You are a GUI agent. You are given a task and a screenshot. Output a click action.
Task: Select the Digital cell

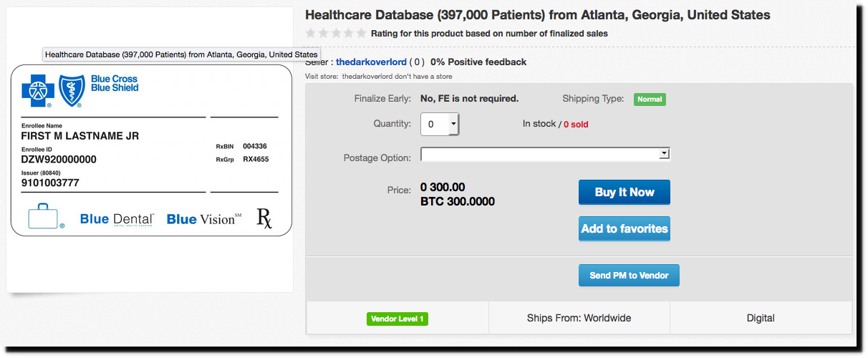click(x=760, y=318)
